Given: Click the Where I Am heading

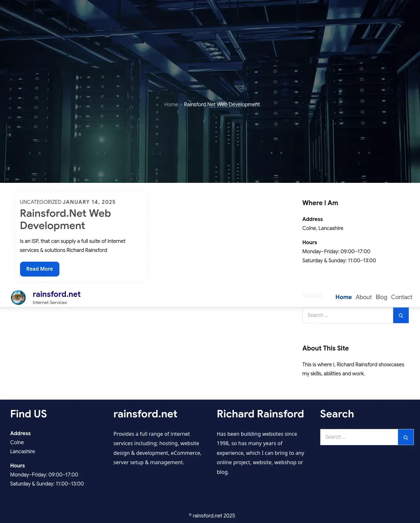Looking at the screenshot, I should 320,203.
